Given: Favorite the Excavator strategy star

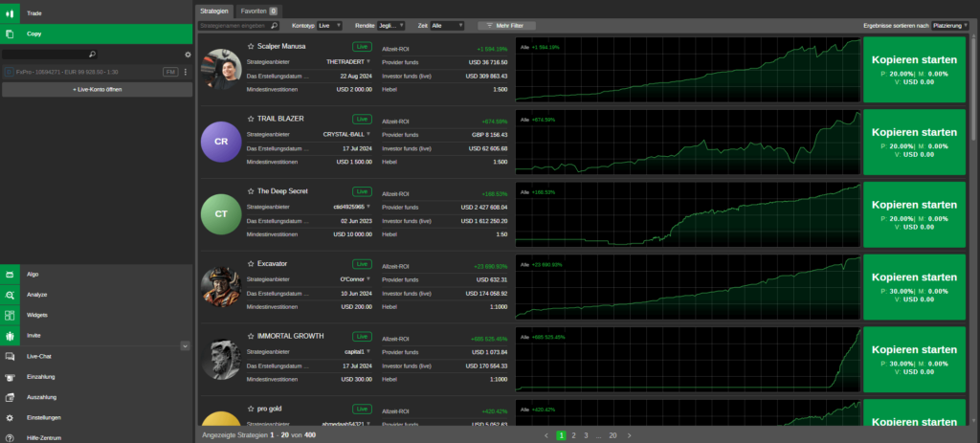Looking at the screenshot, I should click(x=251, y=264).
